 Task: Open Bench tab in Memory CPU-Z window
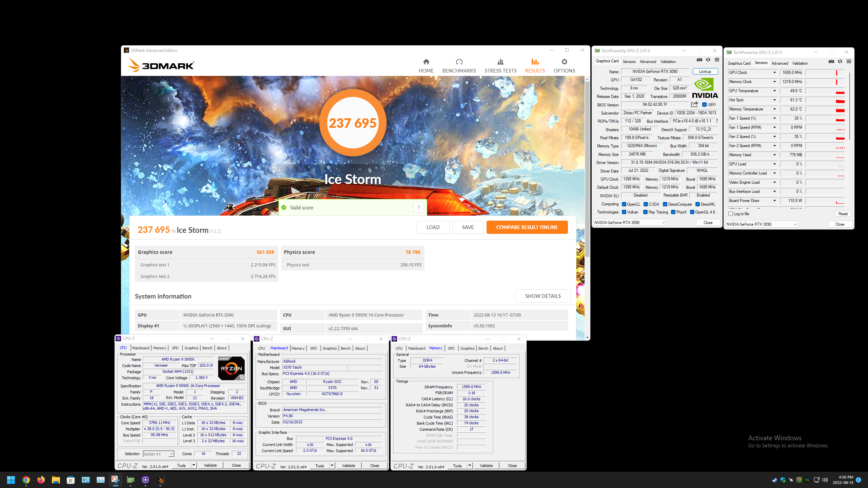tap(483, 348)
